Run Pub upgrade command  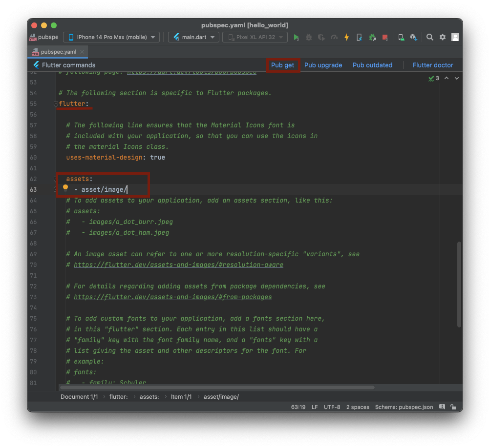point(323,65)
